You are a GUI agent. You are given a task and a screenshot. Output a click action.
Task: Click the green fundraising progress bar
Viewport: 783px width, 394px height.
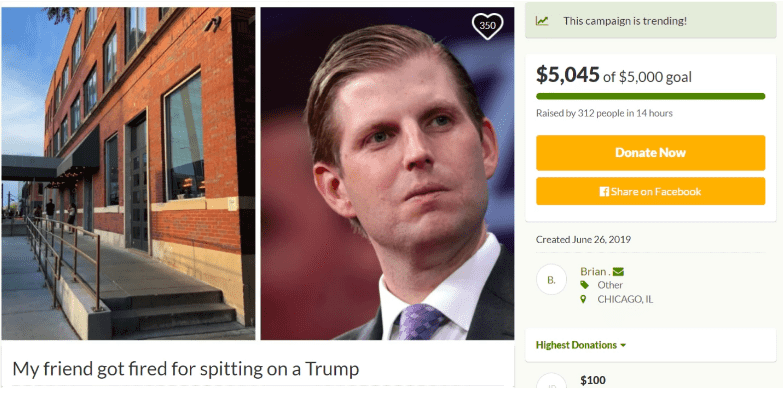point(650,96)
